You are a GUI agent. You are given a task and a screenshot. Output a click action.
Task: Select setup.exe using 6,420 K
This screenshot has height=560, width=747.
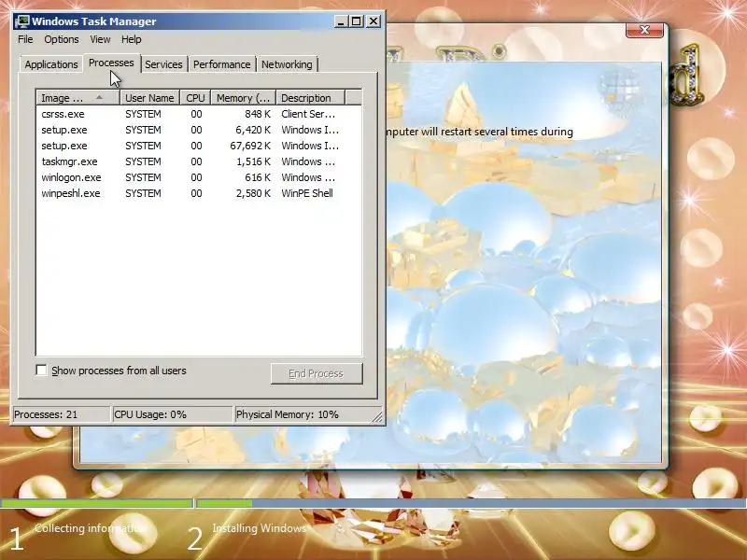tap(199, 130)
